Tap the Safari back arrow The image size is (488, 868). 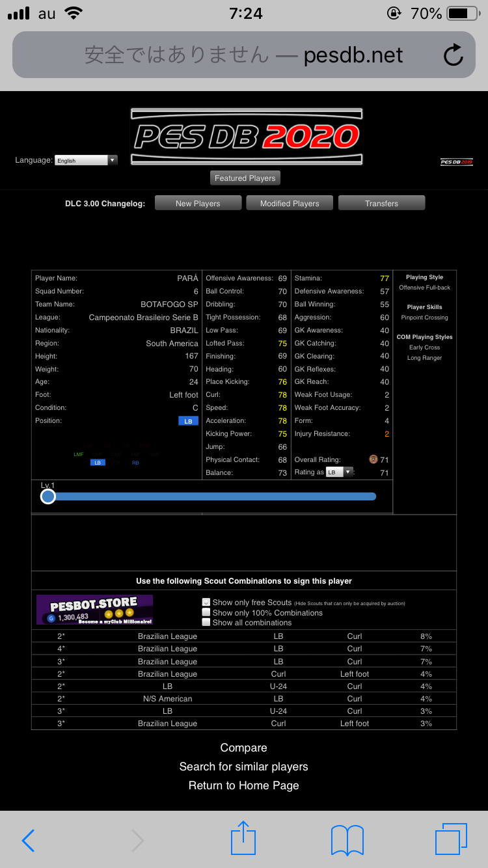click(x=28, y=841)
